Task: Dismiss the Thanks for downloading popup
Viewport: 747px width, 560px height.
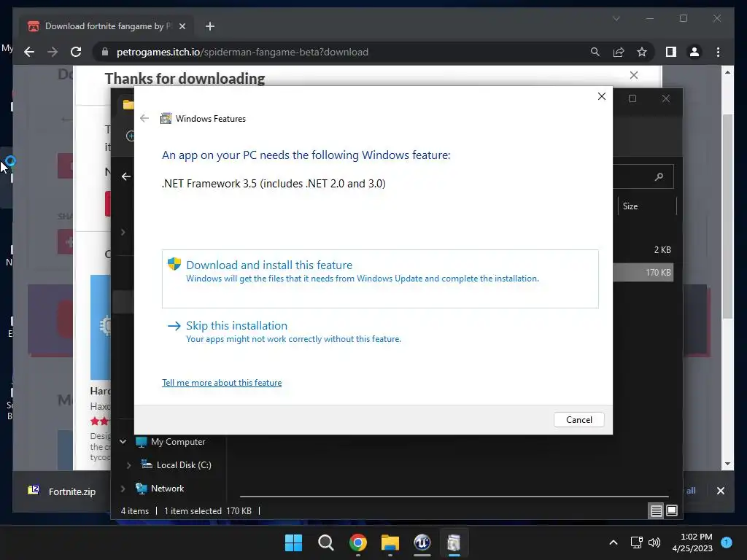Action: [x=634, y=75]
